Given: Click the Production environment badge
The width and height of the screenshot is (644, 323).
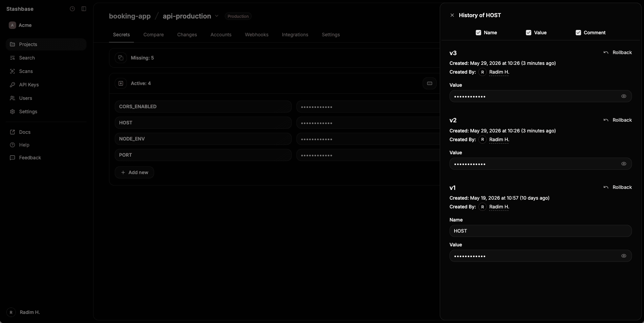Looking at the screenshot, I should click(238, 16).
